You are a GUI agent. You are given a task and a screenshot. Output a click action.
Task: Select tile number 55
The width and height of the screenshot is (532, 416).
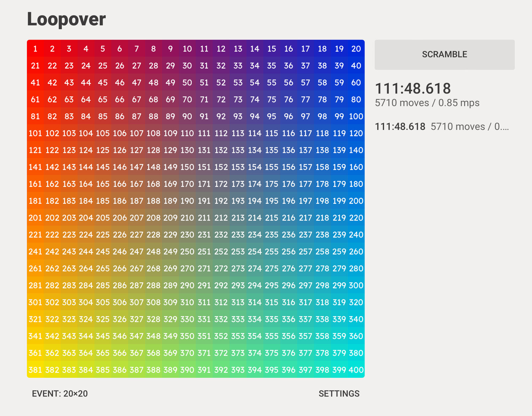pos(272,82)
